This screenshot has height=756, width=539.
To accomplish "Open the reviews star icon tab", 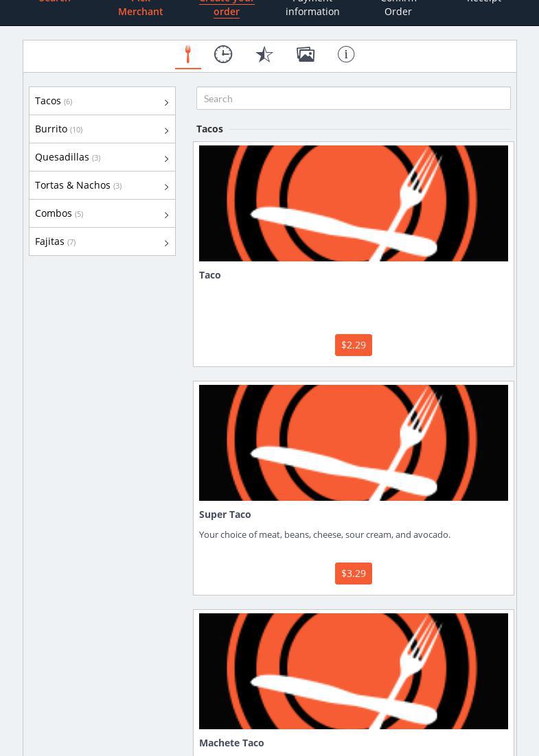I will 264,54.
